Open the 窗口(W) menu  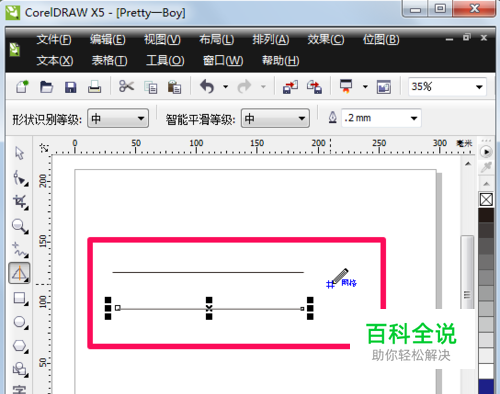[223, 61]
